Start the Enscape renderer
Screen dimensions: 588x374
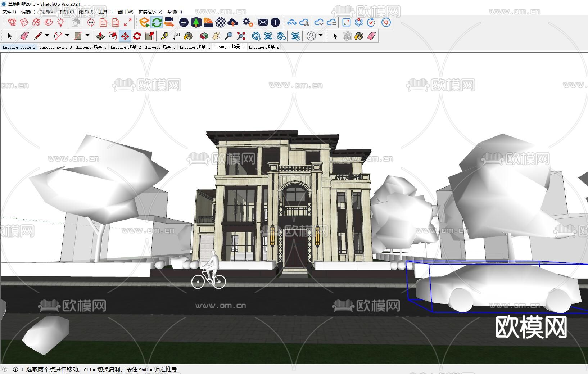[144, 22]
